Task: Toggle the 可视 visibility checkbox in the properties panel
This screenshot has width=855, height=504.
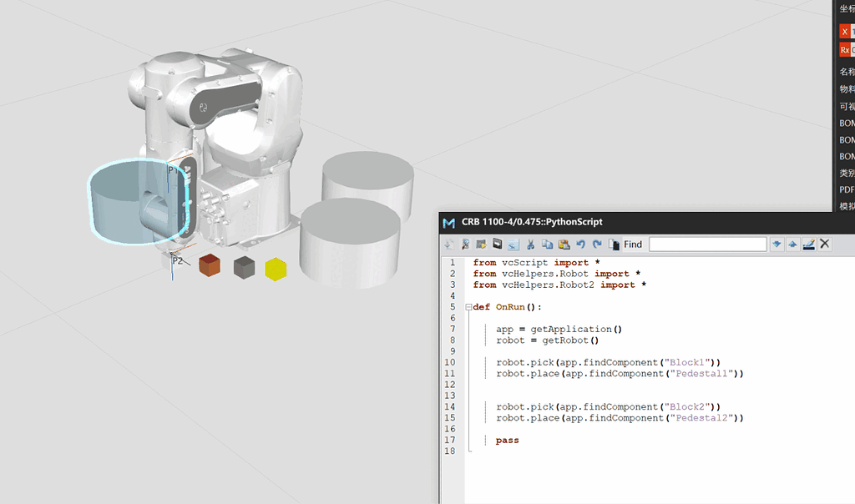Action: pos(845,106)
